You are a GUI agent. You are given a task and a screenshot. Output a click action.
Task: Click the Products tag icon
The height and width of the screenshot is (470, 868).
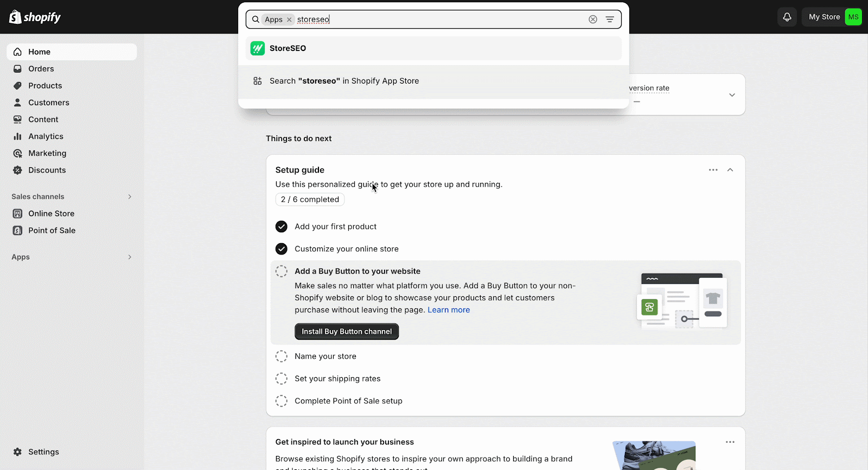click(x=18, y=86)
